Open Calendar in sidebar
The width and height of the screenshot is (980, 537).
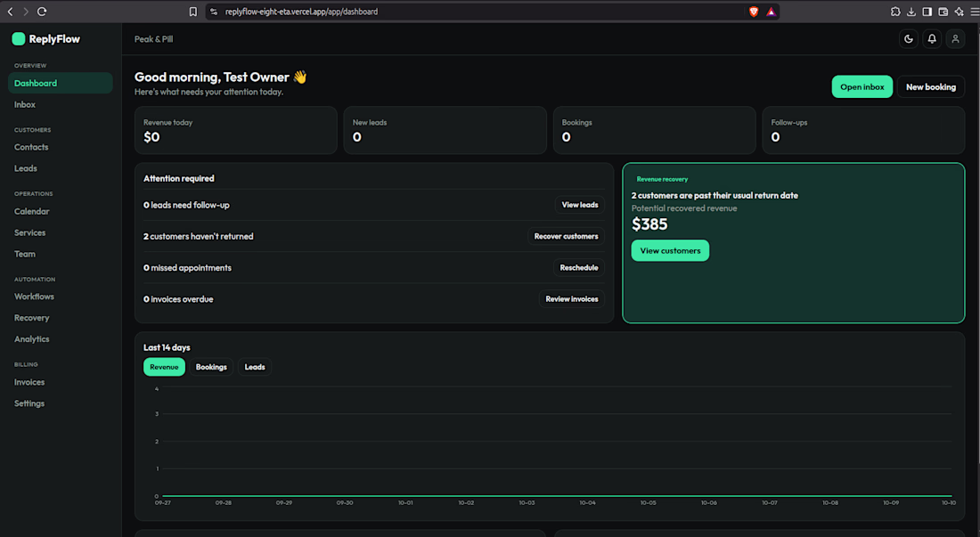[x=32, y=211]
